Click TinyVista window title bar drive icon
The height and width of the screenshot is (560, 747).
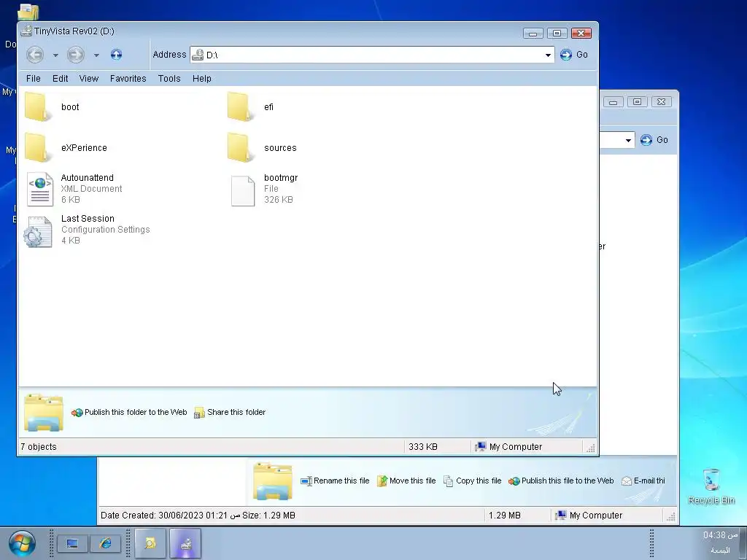pyautogui.click(x=27, y=31)
